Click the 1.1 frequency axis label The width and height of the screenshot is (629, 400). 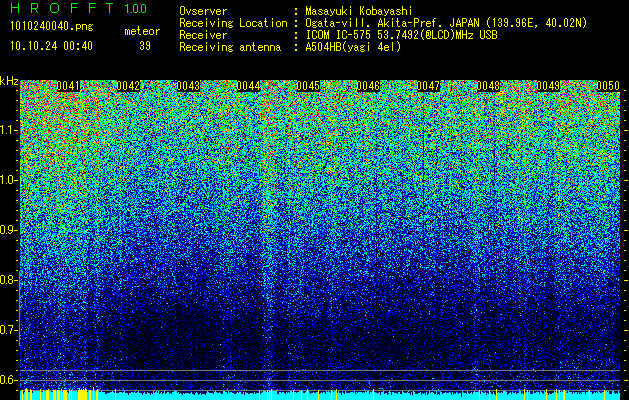[9, 130]
